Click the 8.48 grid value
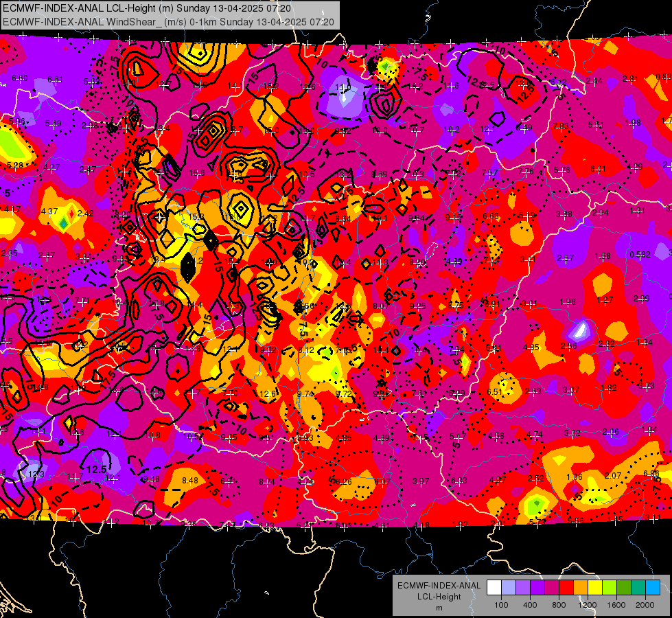Viewport: 672px width, 618px height. pos(190,481)
